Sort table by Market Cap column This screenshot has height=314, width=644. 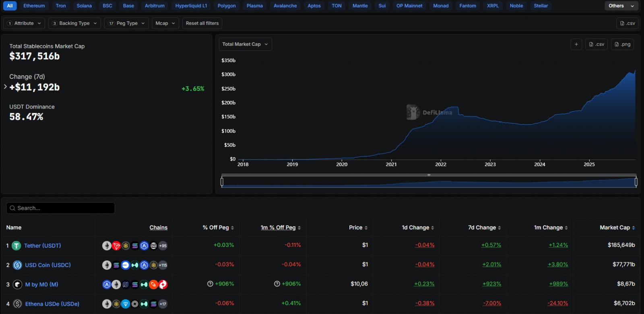[617, 228]
